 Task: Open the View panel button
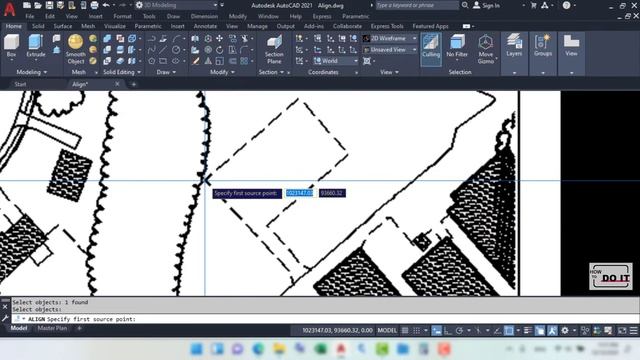pyautogui.click(x=571, y=53)
